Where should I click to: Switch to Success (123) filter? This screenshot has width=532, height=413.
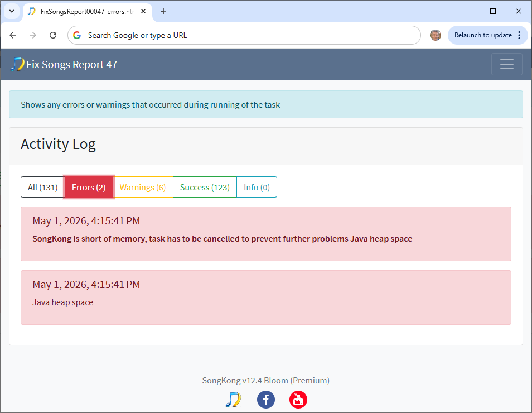205,187
